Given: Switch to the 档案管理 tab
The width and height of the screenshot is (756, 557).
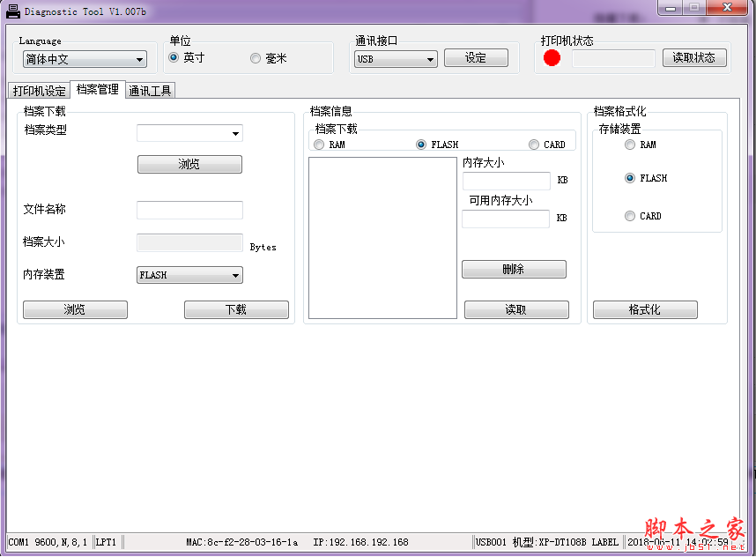Looking at the screenshot, I should click(x=98, y=89).
